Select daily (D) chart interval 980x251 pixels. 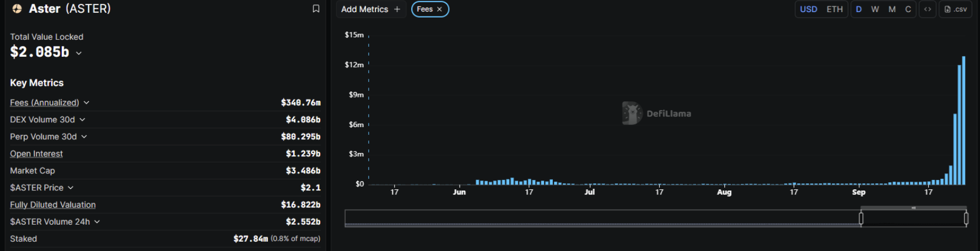tap(859, 9)
